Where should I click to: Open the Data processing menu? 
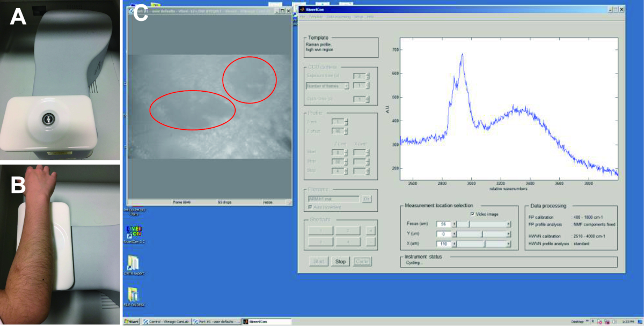338,17
